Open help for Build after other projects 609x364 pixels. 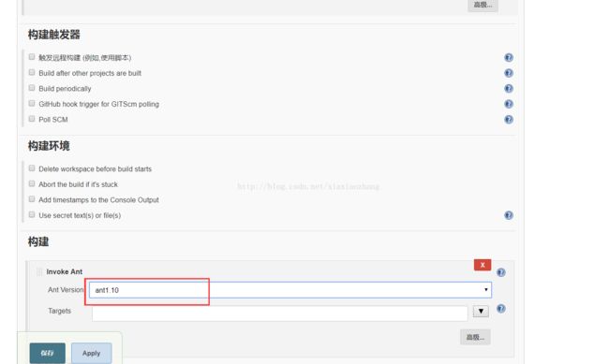click(x=509, y=73)
